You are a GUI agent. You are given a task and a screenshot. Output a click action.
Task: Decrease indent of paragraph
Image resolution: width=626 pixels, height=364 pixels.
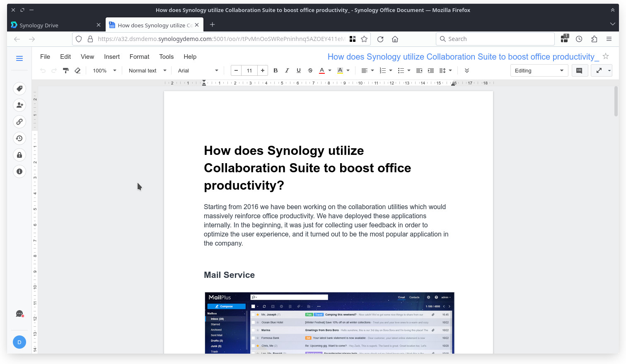(x=419, y=70)
